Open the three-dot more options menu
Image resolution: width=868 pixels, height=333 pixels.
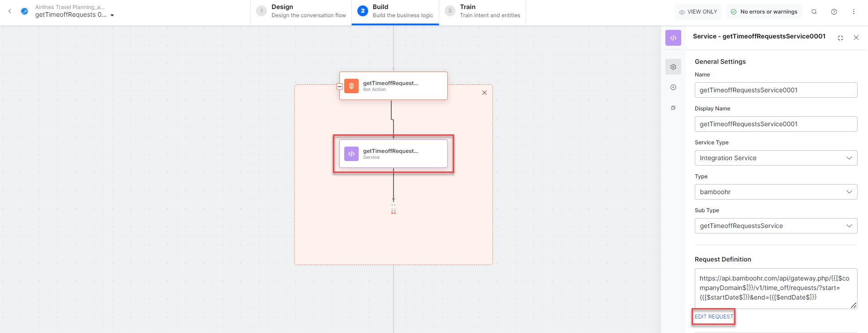click(854, 12)
